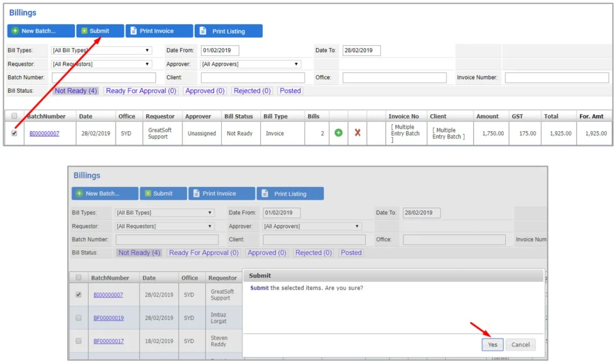Viewport: 616px width, 364px height.
Task: Open batch link BF00000019
Action: [108, 318]
